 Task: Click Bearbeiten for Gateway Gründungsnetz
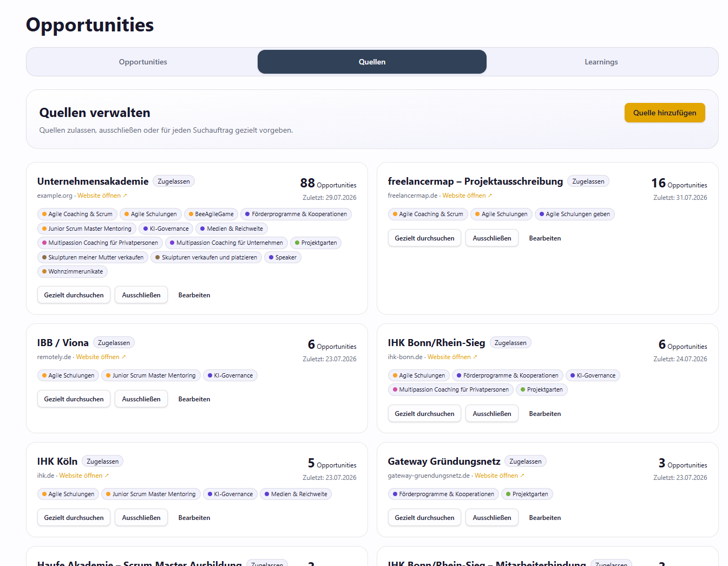pyautogui.click(x=545, y=518)
